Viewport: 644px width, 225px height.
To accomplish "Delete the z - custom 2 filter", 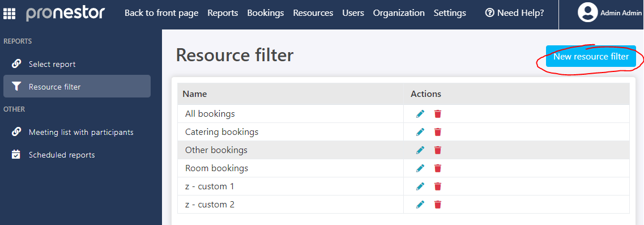I will [438, 205].
